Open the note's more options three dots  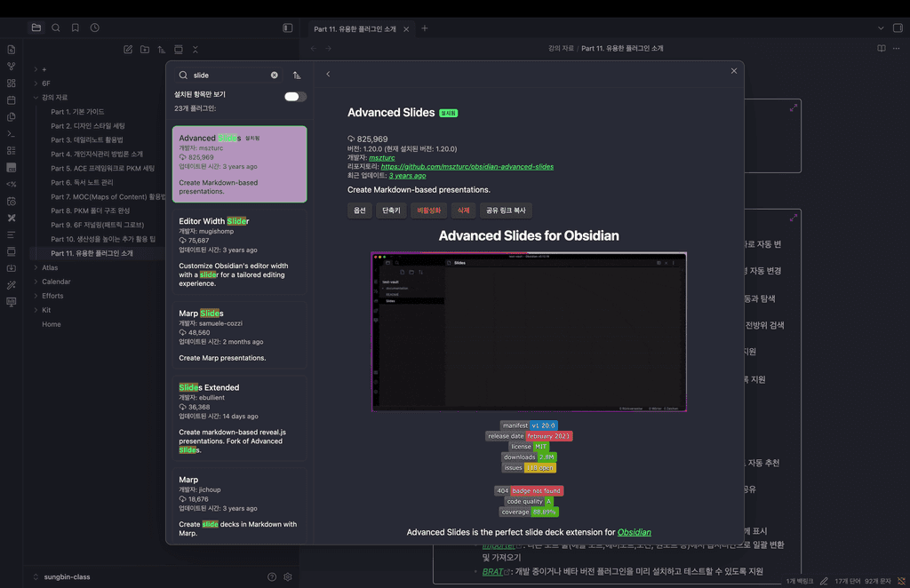896,48
